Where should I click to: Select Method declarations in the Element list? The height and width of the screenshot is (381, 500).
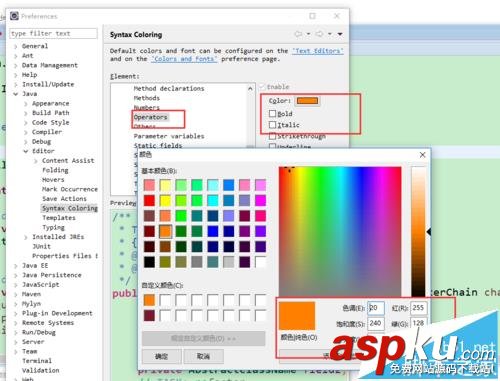click(169, 88)
